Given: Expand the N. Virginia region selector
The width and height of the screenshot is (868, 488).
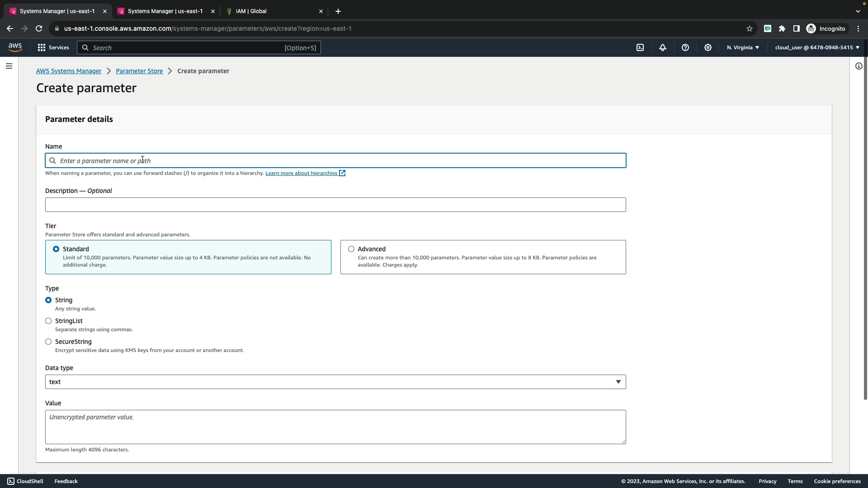Looking at the screenshot, I should (743, 47).
